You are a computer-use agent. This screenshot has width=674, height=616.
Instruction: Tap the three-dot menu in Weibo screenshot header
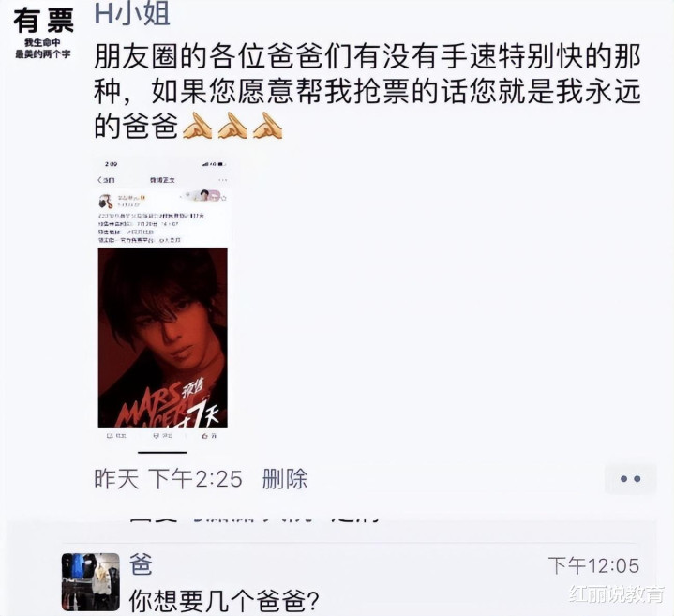(x=222, y=180)
